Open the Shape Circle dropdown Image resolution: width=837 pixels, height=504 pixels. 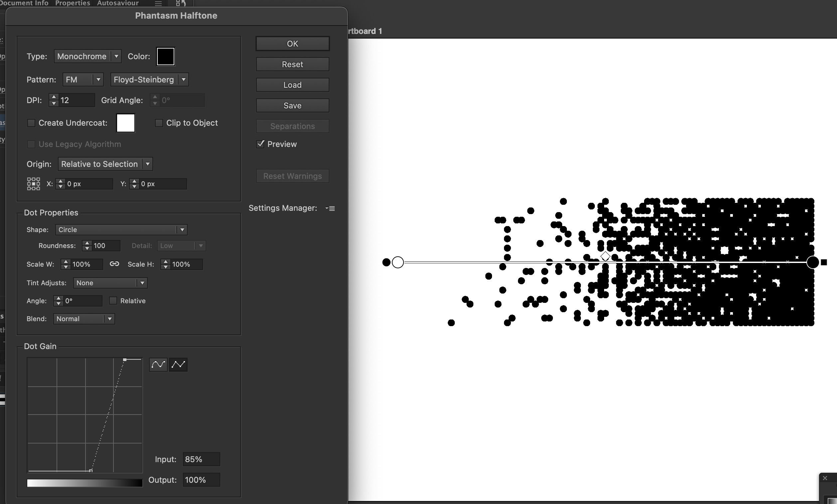[121, 230]
